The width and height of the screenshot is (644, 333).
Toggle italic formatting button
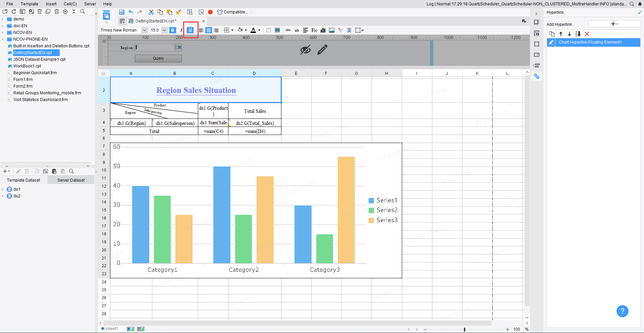(x=181, y=30)
